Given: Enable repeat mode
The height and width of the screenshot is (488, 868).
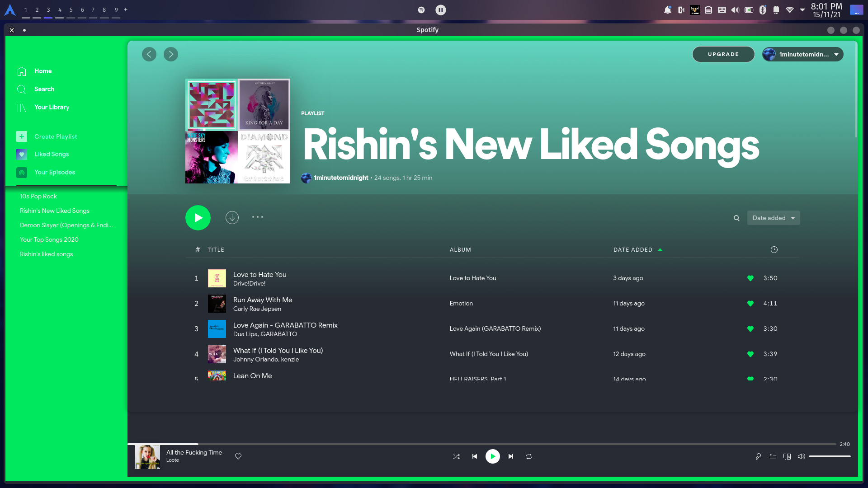Looking at the screenshot, I should tap(529, 456).
